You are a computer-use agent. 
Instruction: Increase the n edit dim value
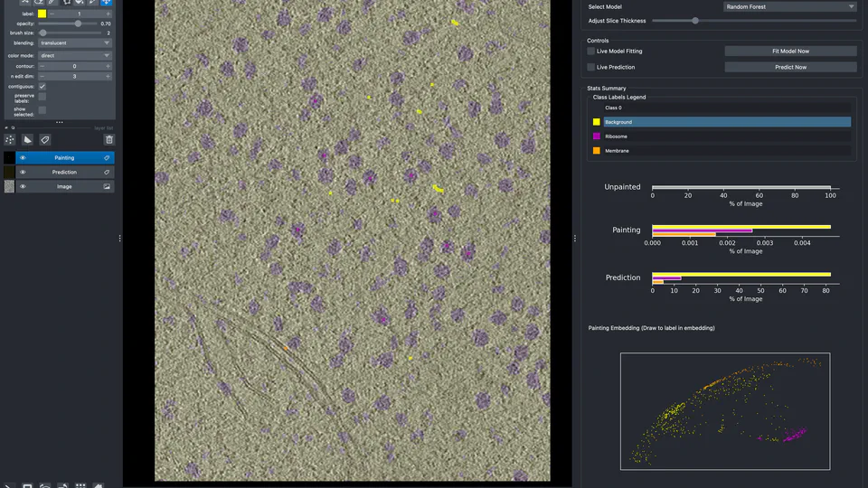(x=108, y=76)
